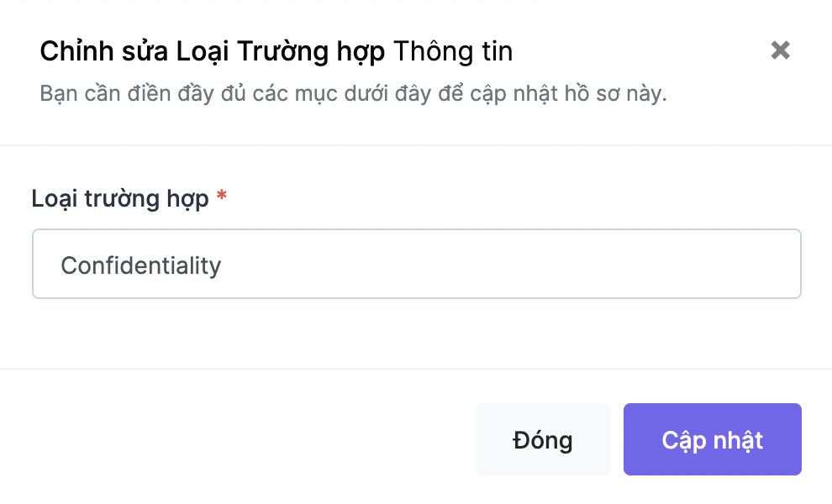This screenshot has width=832, height=504.
Task: Close the dialog with the X icon
Action: coord(780,50)
